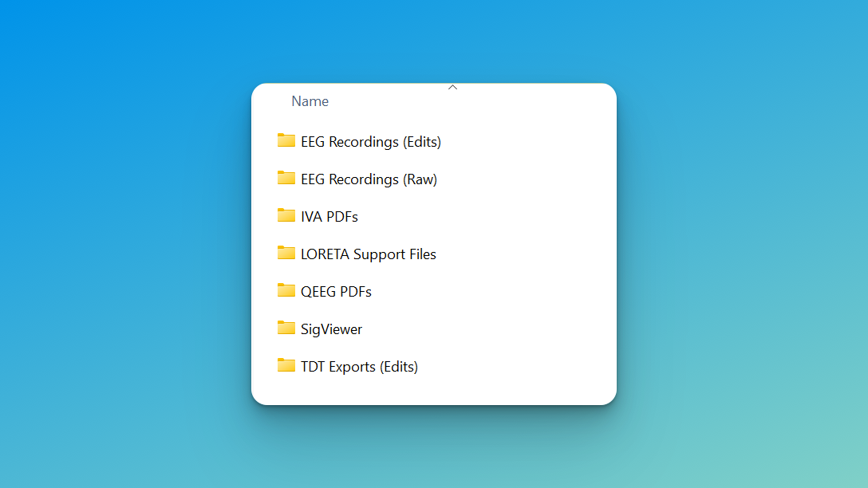Click blank header area right of the chevron
Viewport: 868px width, 488px height.
click(x=542, y=101)
